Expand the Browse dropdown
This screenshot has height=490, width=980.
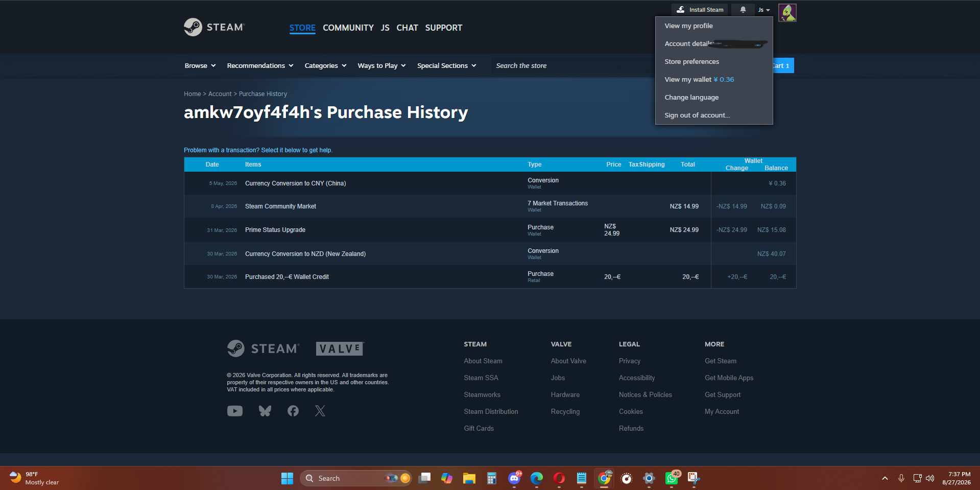click(200, 65)
